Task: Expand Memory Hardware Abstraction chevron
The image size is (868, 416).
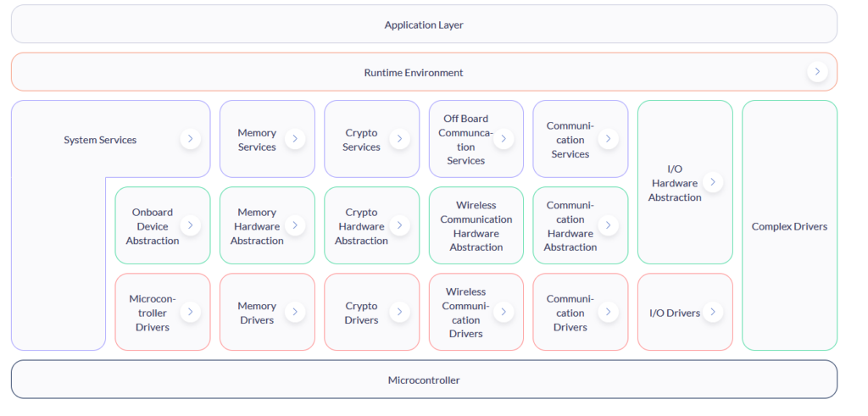Action: coord(294,225)
